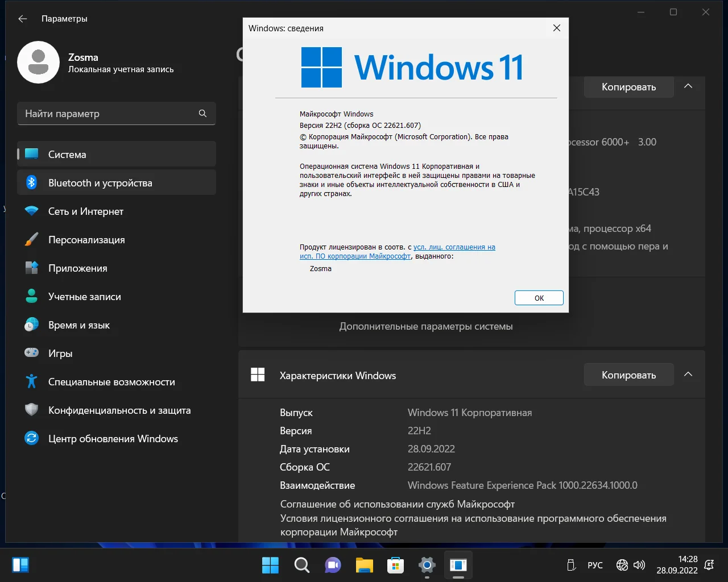Image resolution: width=728 pixels, height=582 pixels.
Task: Open the Система settings category
Action: (x=117, y=154)
